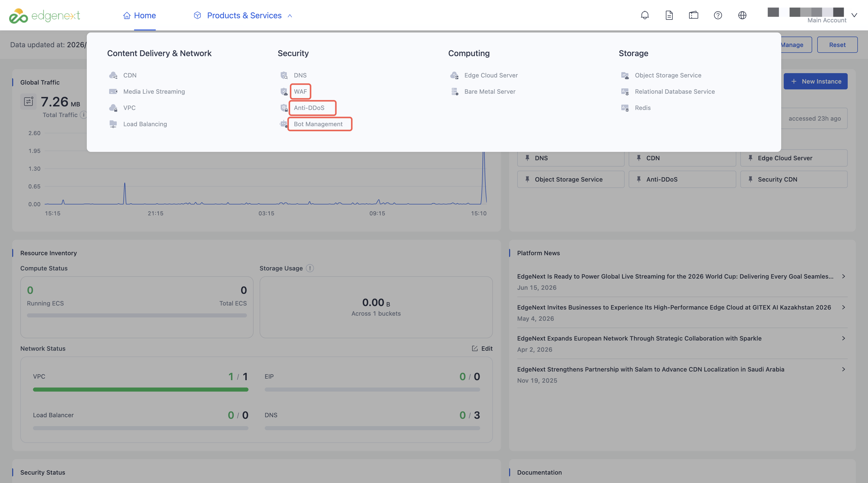Open the notifications bell icon
The width and height of the screenshot is (868, 483).
pos(645,15)
